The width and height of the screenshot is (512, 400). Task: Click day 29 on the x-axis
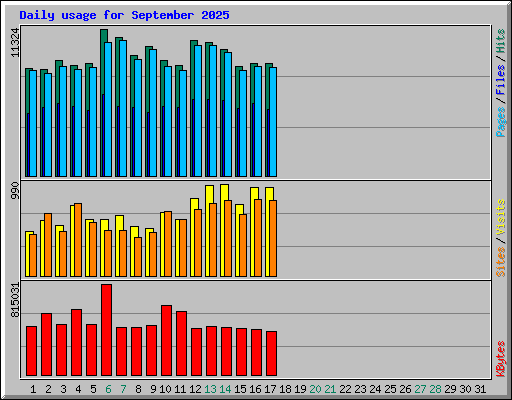450,389
